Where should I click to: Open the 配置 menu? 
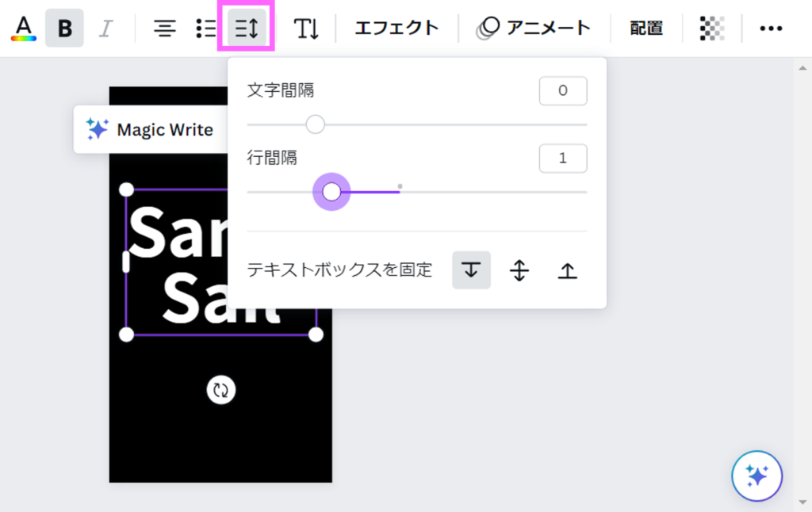point(646,29)
